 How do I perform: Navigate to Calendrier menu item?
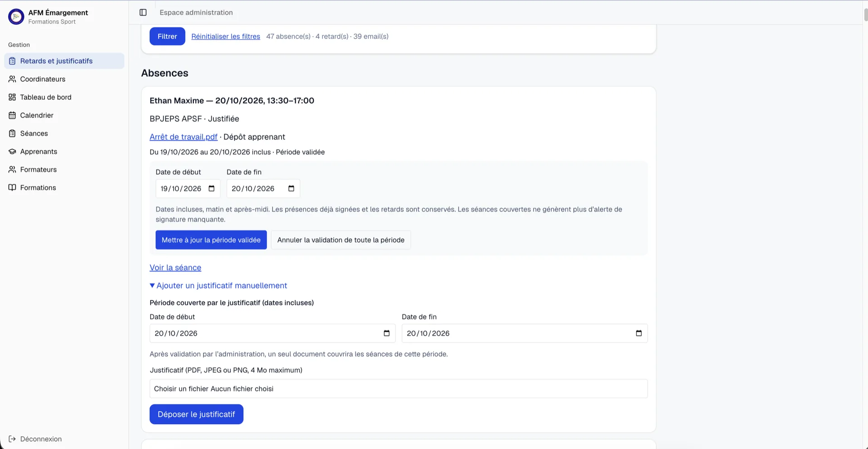[64, 115]
